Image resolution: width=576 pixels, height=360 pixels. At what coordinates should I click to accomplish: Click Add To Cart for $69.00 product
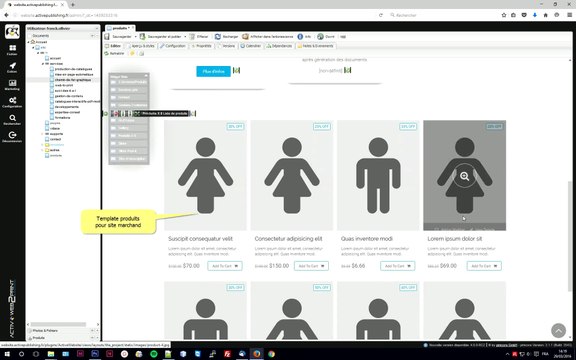coord(484,266)
